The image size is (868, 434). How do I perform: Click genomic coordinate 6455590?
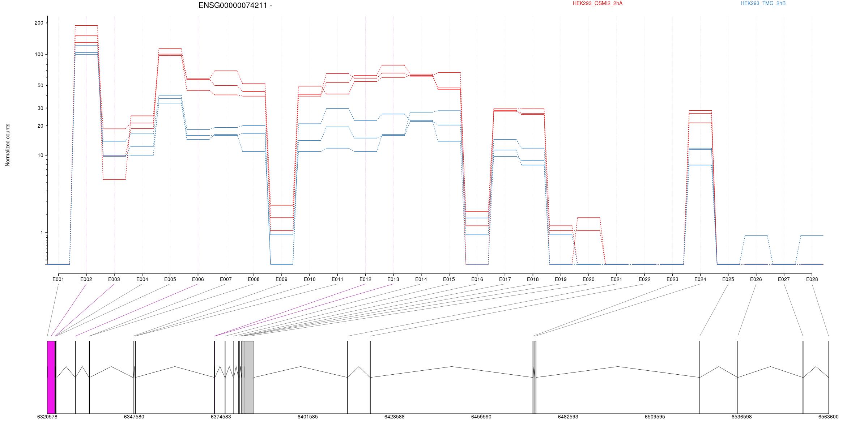point(481,417)
